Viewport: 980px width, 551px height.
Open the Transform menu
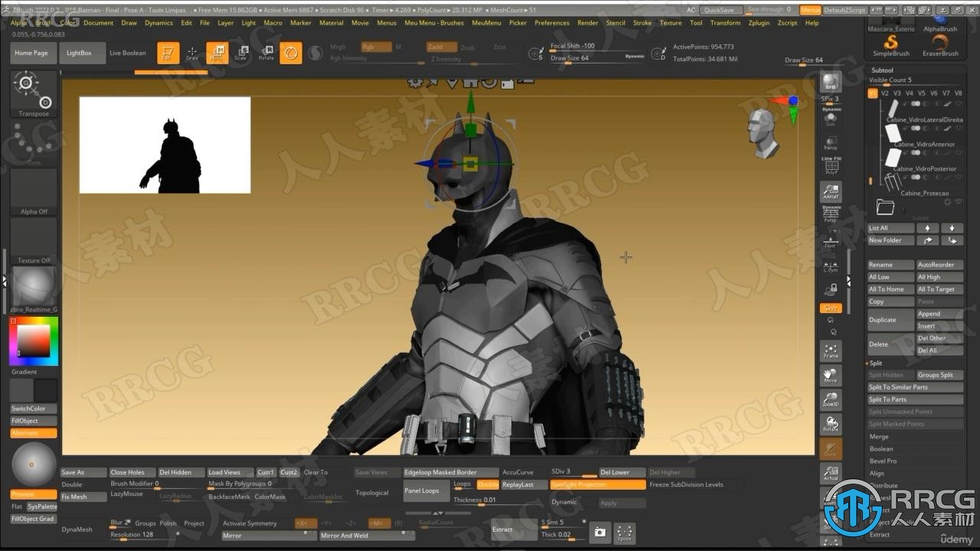(x=725, y=23)
